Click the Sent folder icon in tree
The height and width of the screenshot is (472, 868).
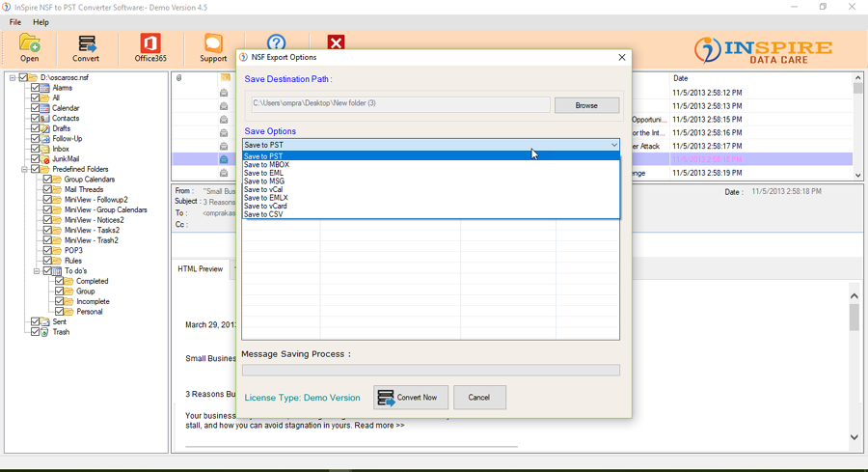(44, 321)
